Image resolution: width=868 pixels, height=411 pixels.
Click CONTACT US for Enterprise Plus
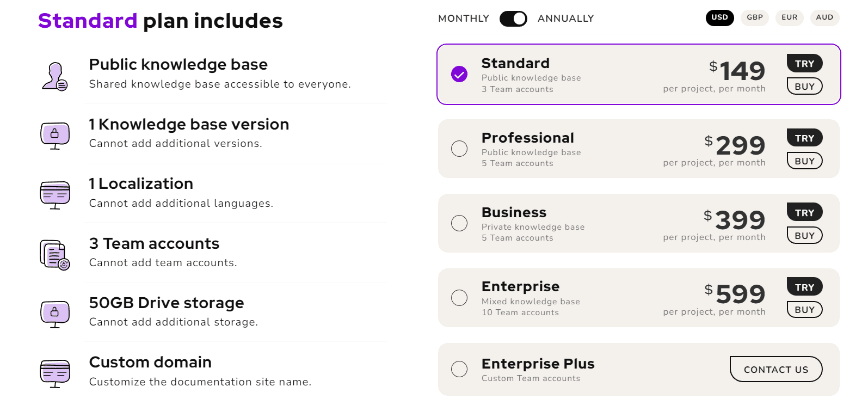pos(775,370)
